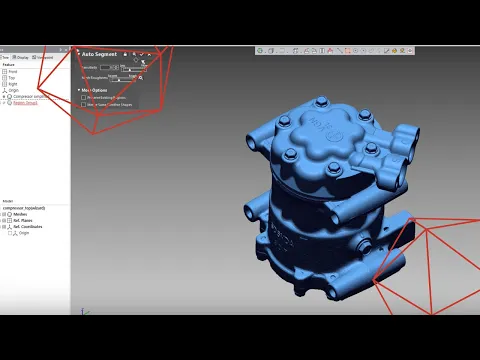Click the Meshes label in Model tree
This screenshot has height=360, width=480.
click(x=20, y=214)
